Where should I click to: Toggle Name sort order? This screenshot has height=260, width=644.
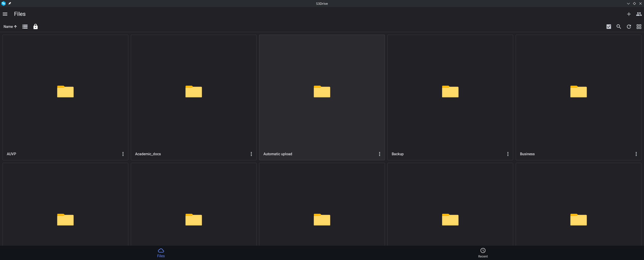coord(10,27)
